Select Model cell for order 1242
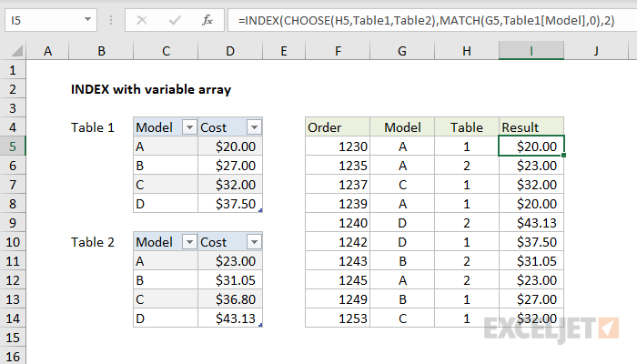 (402, 242)
